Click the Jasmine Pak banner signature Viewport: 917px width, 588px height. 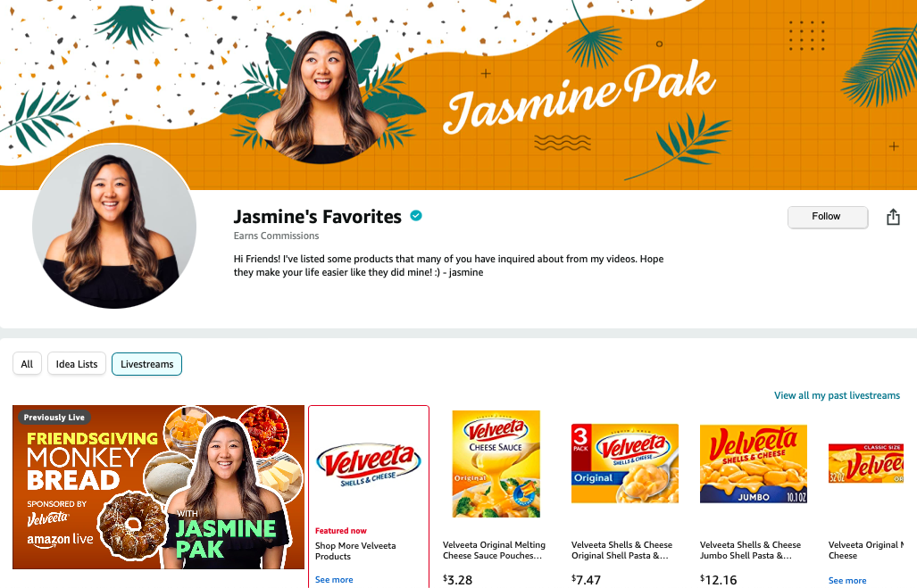point(579,98)
